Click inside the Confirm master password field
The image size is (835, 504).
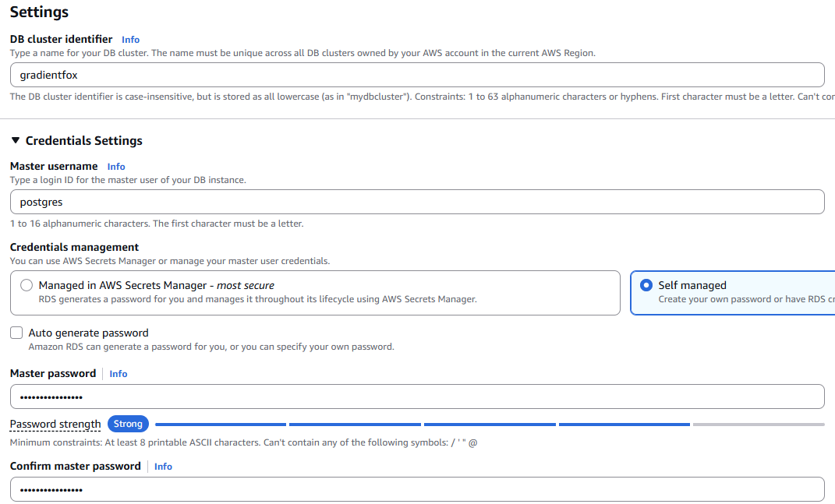416,489
